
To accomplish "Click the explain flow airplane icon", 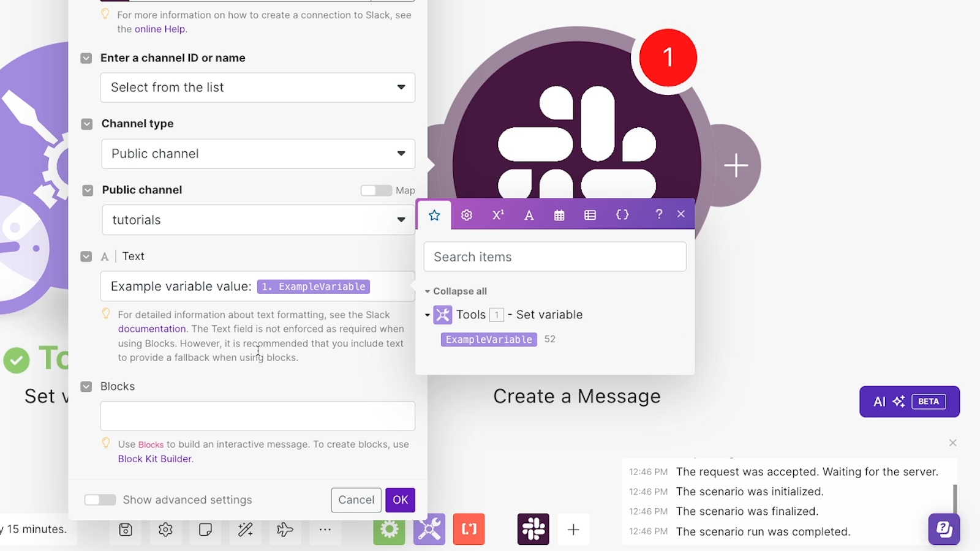I will tap(285, 530).
